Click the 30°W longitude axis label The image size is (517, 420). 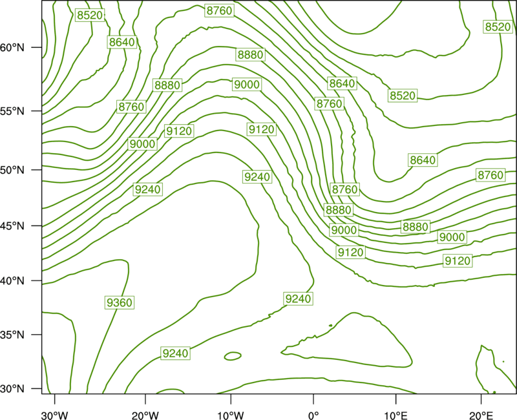[55, 415]
